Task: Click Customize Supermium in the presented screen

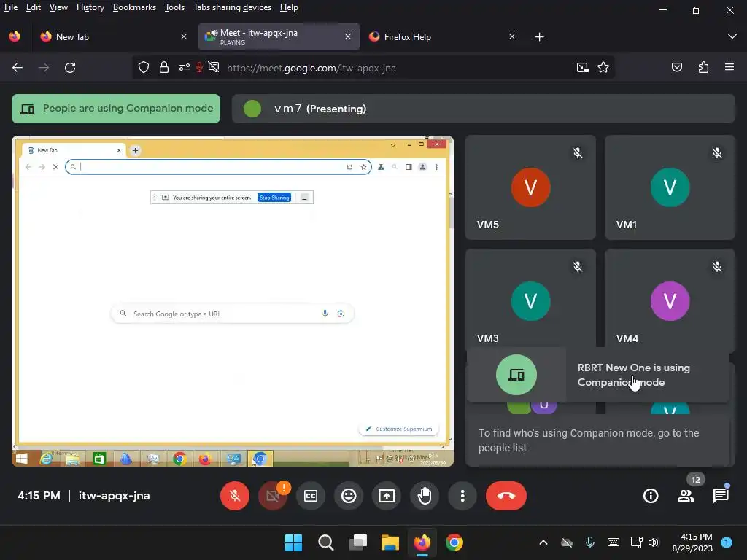Action: pos(399,429)
